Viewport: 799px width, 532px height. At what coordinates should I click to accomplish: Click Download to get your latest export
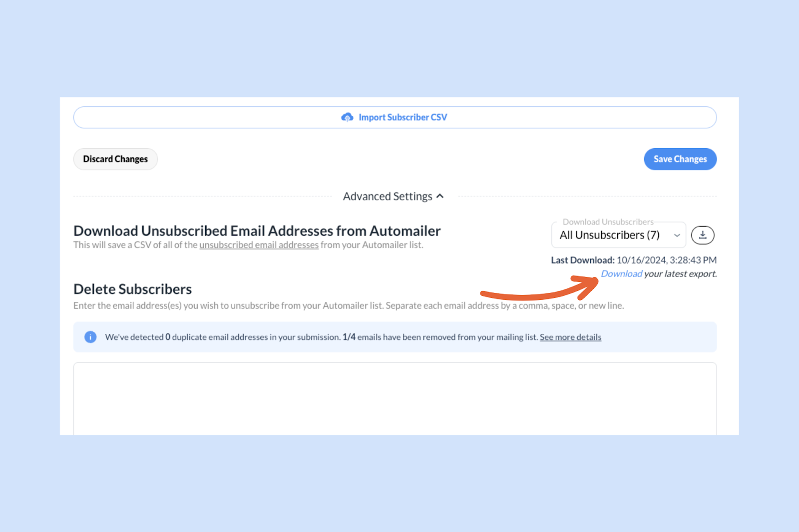pos(621,273)
